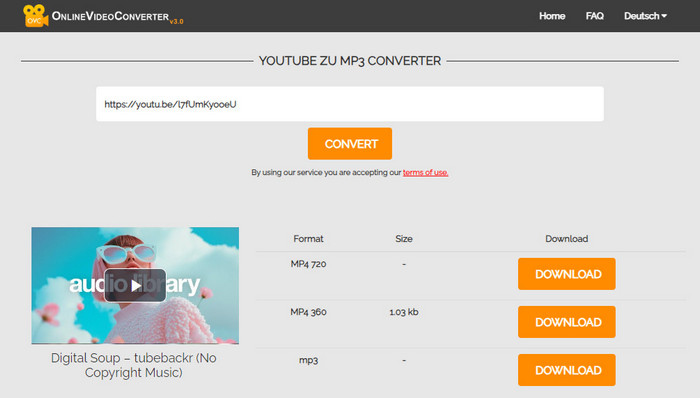
Task: Play the audio library video preview
Action: 135,286
